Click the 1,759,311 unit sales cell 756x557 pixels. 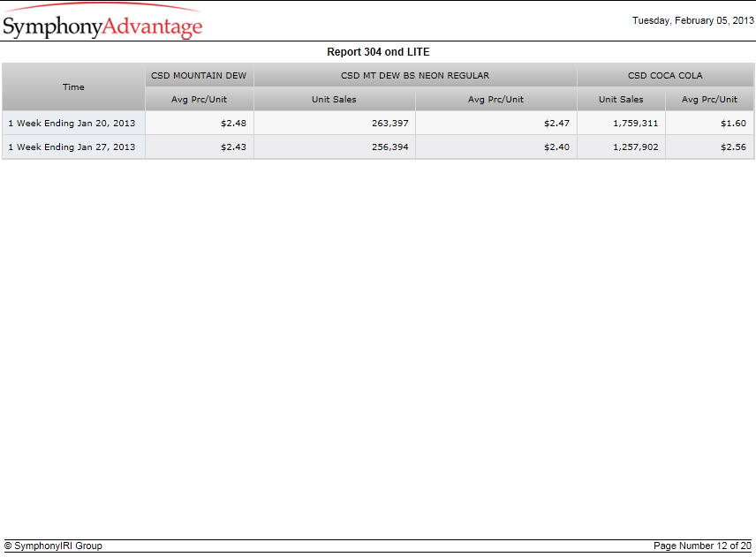621,124
